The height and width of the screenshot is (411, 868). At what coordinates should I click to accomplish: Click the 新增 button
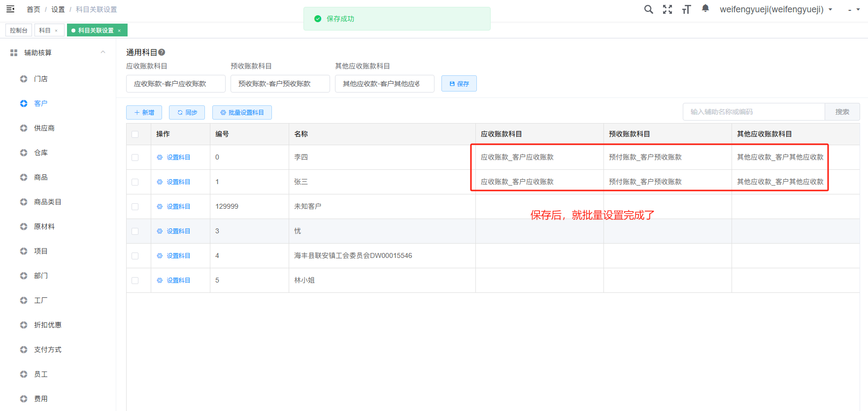[x=144, y=112]
